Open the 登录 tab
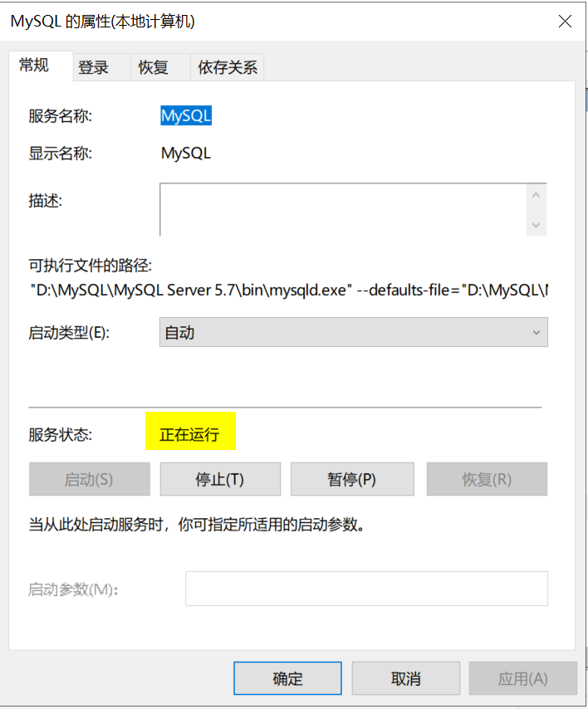Image resolution: width=588 pixels, height=709 pixels. point(94,68)
